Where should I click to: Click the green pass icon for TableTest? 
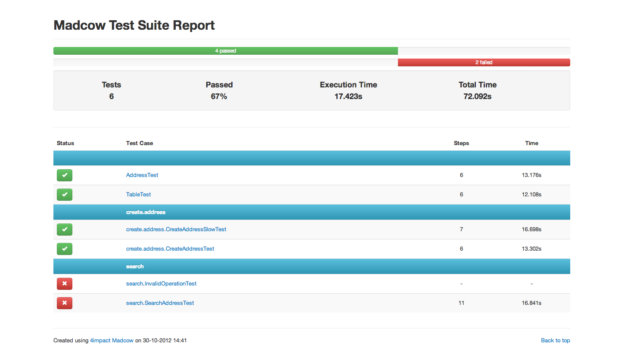(64, 194)
